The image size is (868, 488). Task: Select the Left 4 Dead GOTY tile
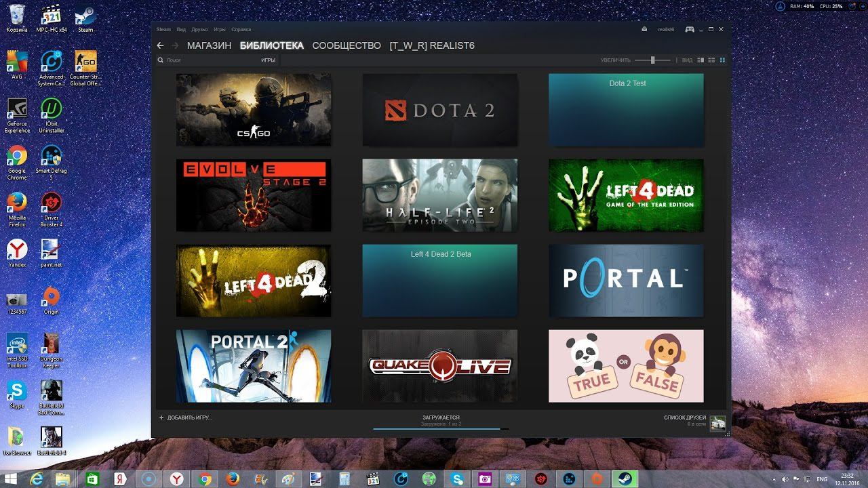(626, 195)
